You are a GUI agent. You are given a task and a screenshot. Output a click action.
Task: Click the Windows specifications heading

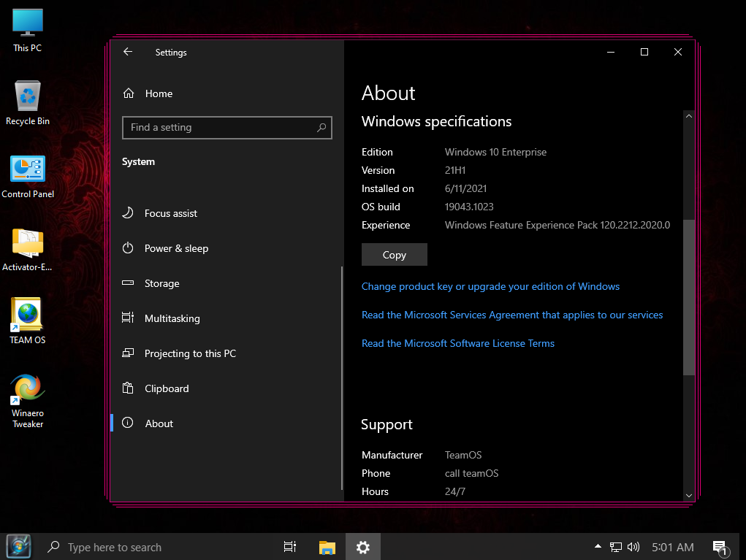(x=436, y=121)
